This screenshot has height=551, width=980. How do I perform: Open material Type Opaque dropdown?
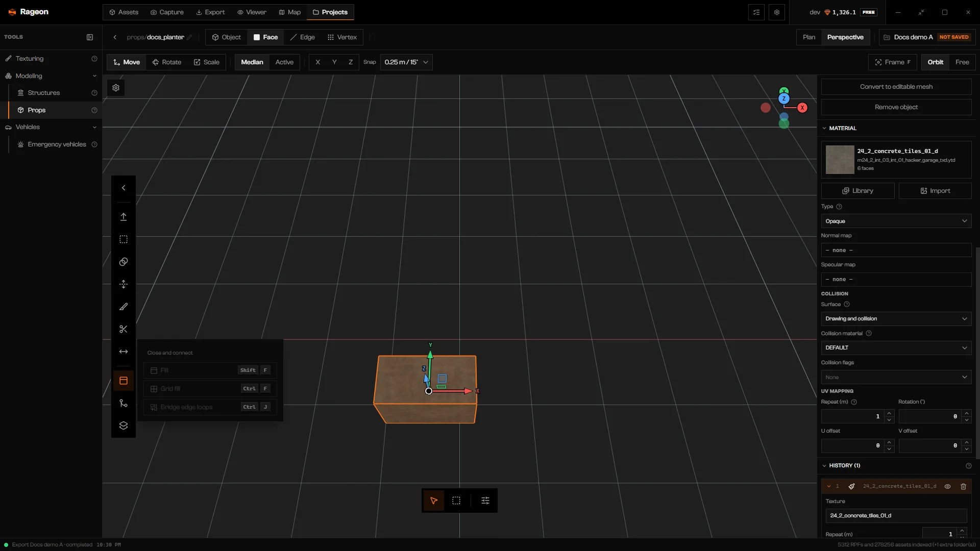click(x=896, y=221)
